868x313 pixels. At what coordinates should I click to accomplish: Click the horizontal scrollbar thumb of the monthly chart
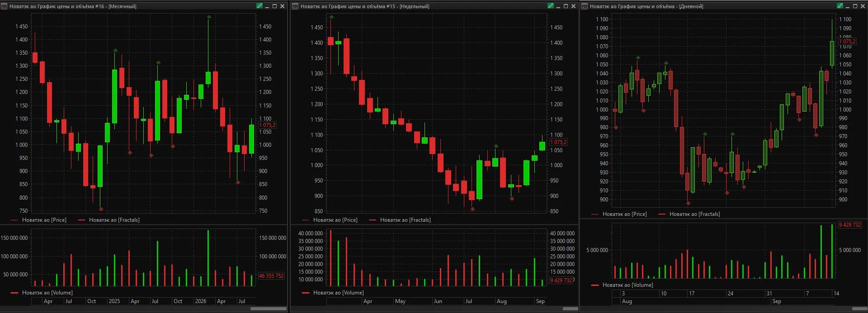[269, 309]
